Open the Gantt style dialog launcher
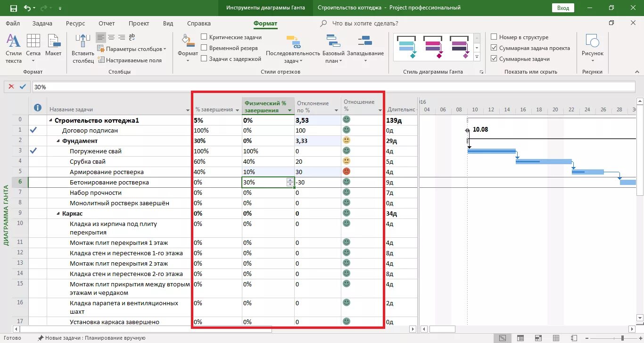Image resolution: width=644 pixels, height=343 pixels. (481, 72)
